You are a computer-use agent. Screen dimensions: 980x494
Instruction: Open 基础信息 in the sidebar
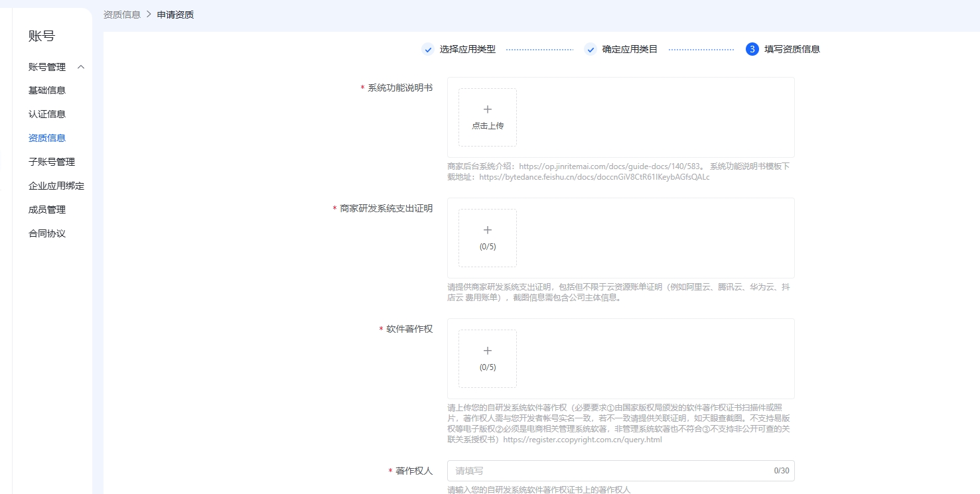[x=47, y=90]
